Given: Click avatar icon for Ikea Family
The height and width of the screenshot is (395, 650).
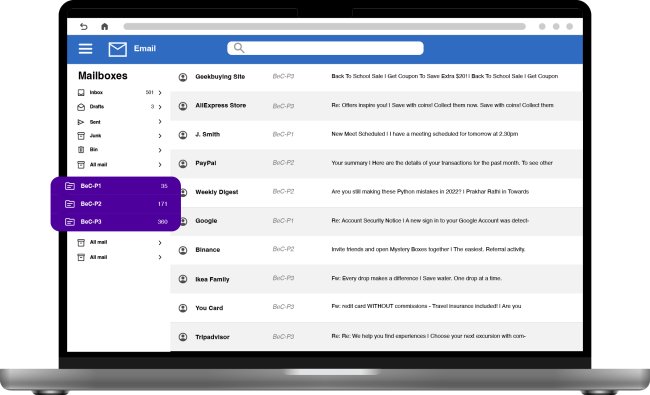Looking at the screenshot, I should coord(183,279).
